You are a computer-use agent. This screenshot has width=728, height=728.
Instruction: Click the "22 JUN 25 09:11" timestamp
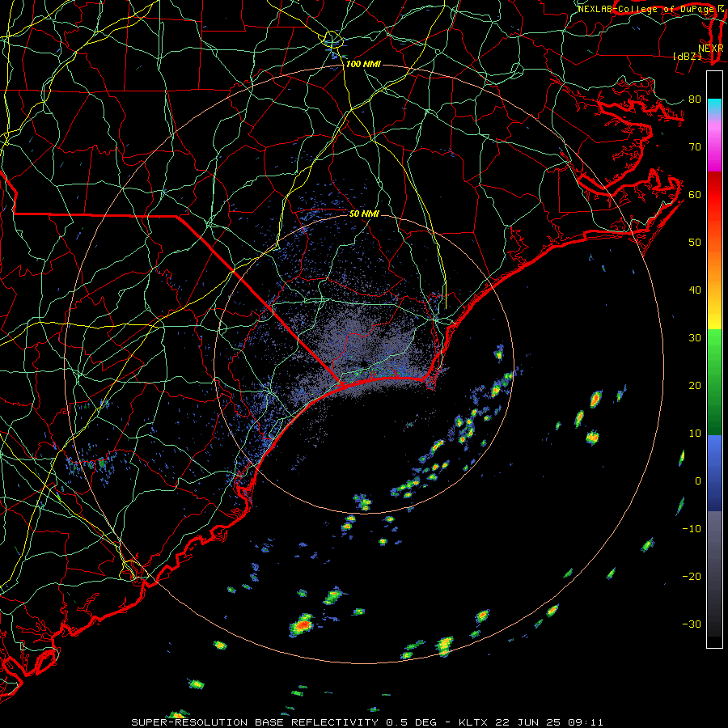click(548, 722)
